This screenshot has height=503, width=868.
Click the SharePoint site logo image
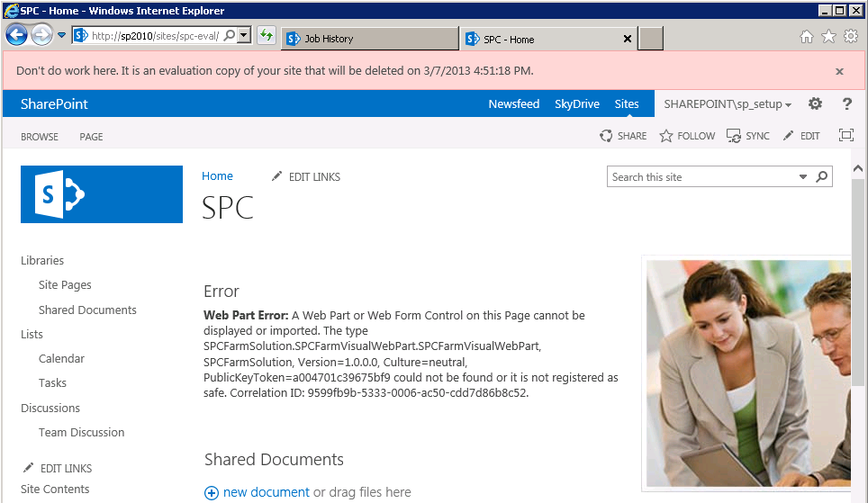102,194
